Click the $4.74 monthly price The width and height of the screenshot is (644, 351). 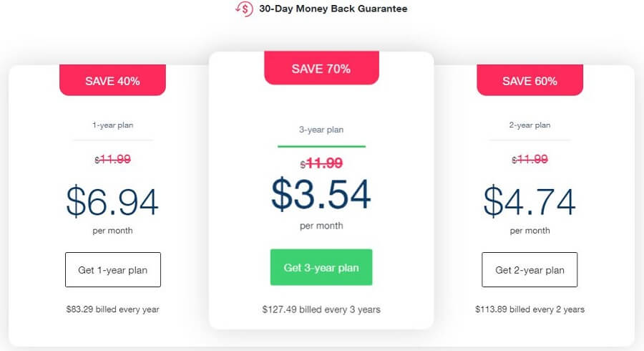(x=530, y=201)
